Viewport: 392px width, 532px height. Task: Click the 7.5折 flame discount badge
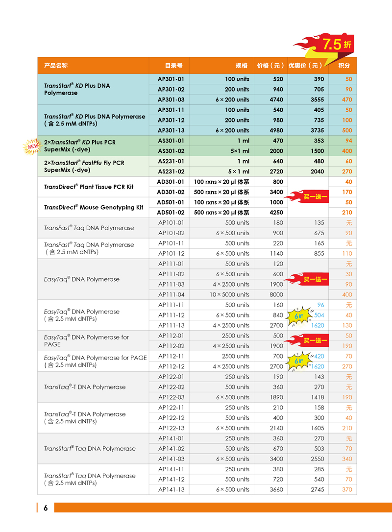[x=328, y=46]
